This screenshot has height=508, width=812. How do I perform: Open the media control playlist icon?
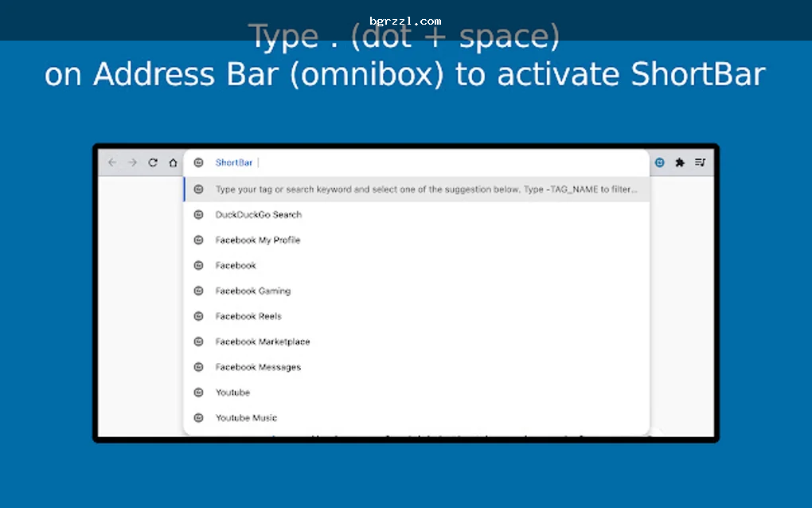click(700, 162)
